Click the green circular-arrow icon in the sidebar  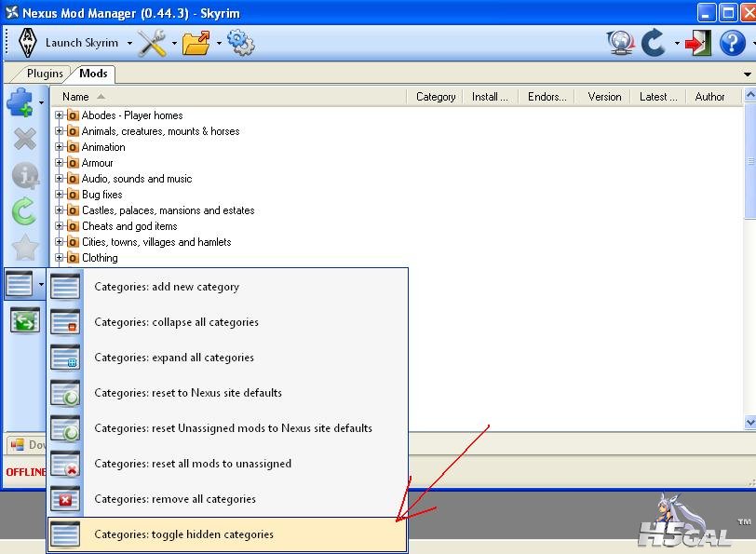pos(24,211)
